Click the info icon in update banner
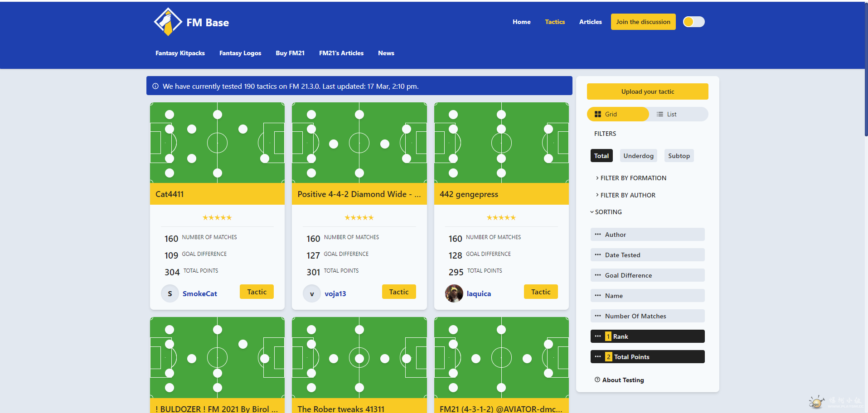Screen dimensions: 868x413 click(155, 86)
